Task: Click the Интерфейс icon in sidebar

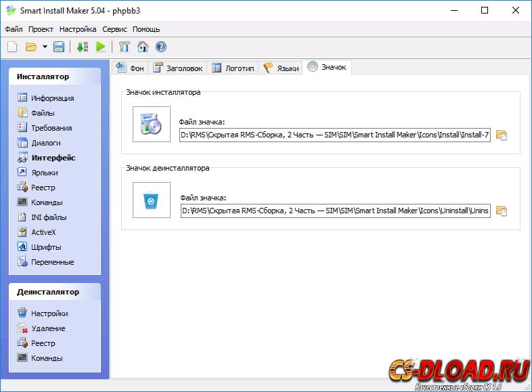Action: (22, 157)
